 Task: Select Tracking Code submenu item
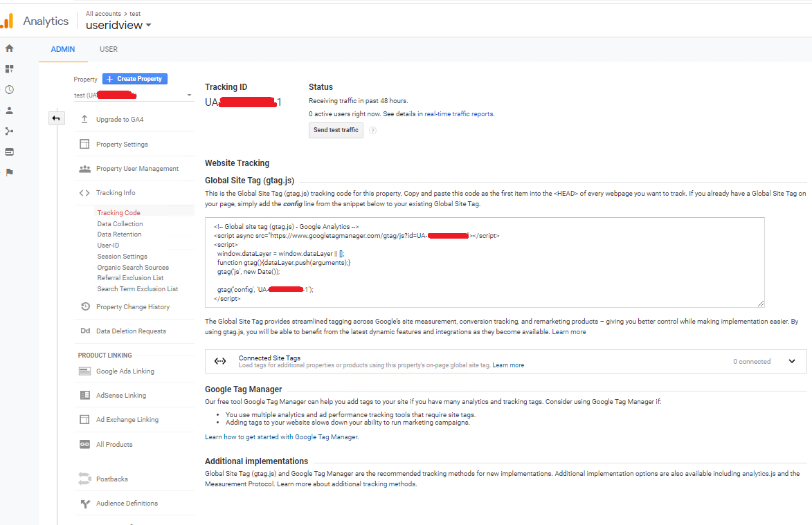118,212
